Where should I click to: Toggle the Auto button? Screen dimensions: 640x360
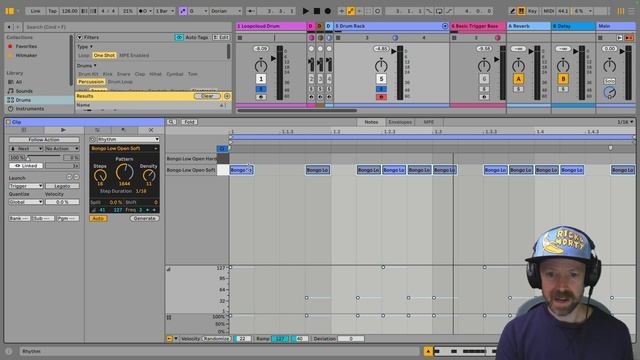point(98,219)
